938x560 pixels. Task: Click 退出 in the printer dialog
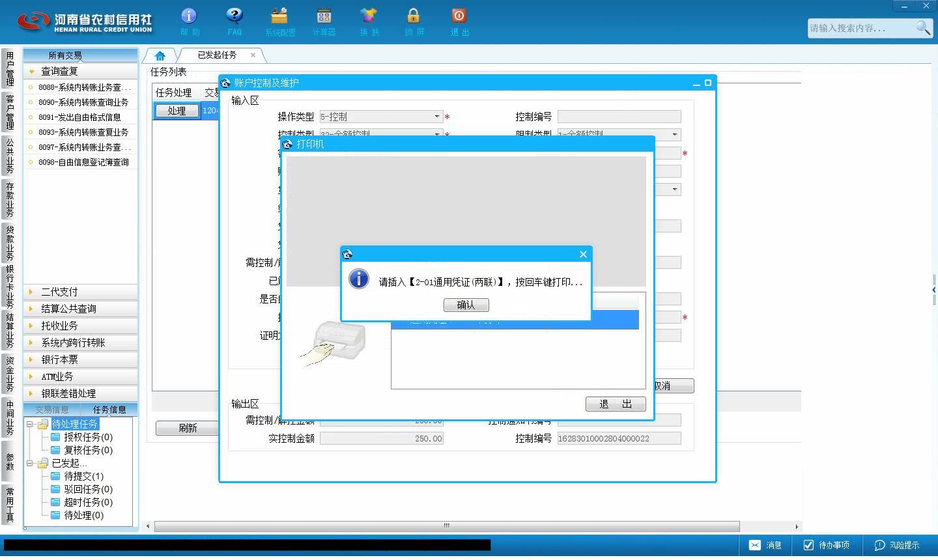pos(616,404)
